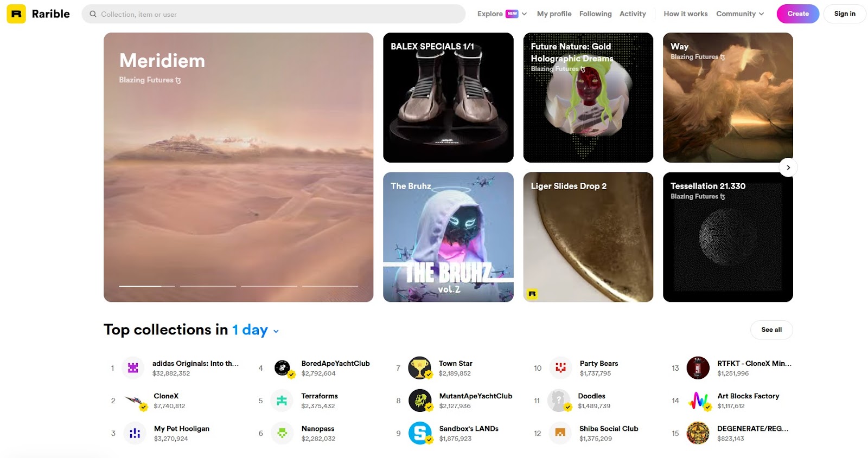Open the Terraforms collection icon
This screenshot has width=868, height=458.
pos(282,401)
